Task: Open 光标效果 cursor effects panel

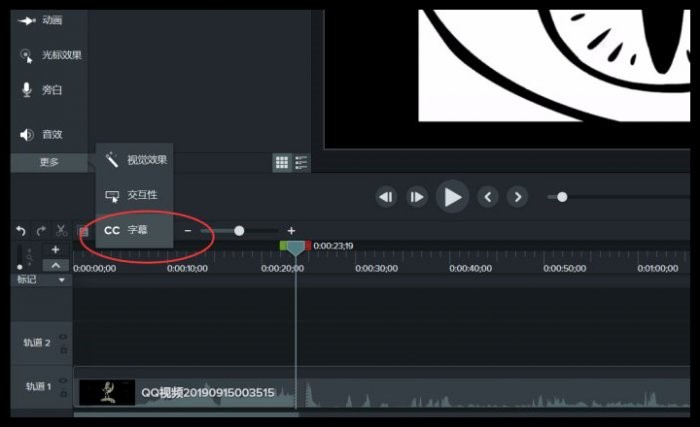Action: click(x=50, y=55)
